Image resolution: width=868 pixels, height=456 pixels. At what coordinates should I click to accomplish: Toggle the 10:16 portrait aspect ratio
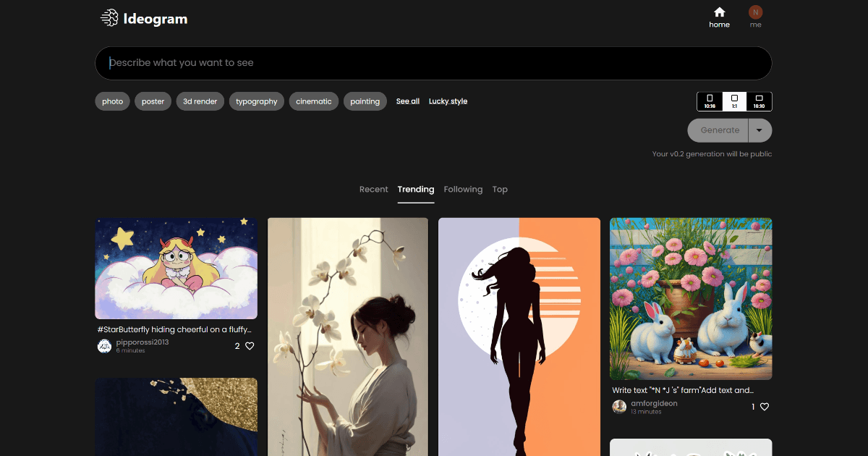click(710, 101)
